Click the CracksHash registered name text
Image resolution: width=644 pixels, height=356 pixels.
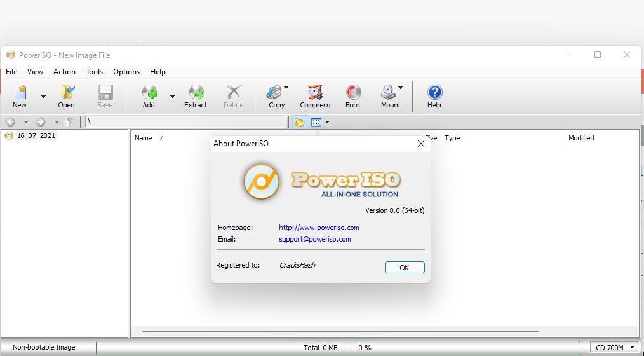[x=297, y=265]
